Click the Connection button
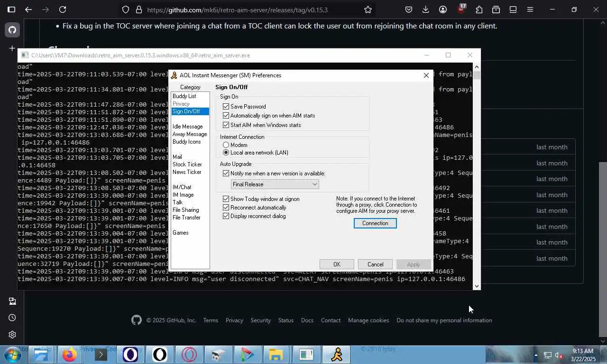Image resolution: width=607 pixels, height=364 pixels. [x=375, y=223]
